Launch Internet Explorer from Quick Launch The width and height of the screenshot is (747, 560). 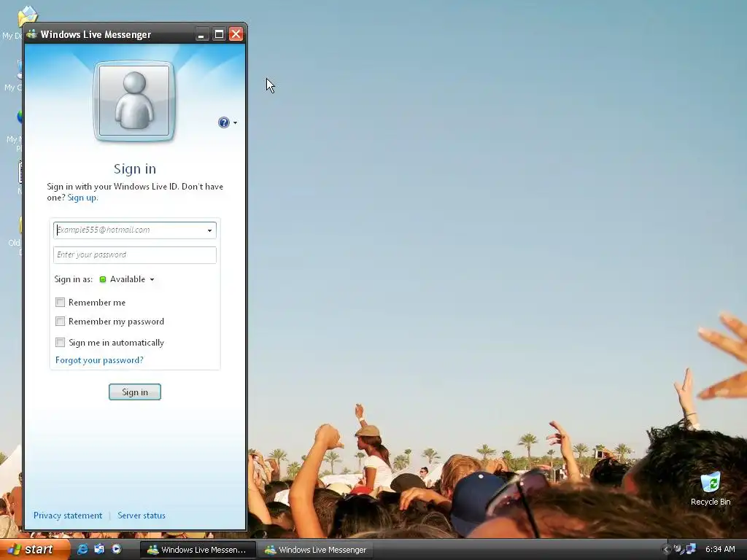coord(82,549)
